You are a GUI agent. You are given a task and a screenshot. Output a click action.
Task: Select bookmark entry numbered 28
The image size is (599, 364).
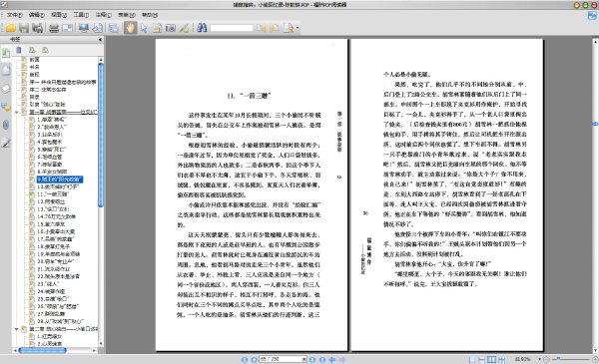[60, 322]
